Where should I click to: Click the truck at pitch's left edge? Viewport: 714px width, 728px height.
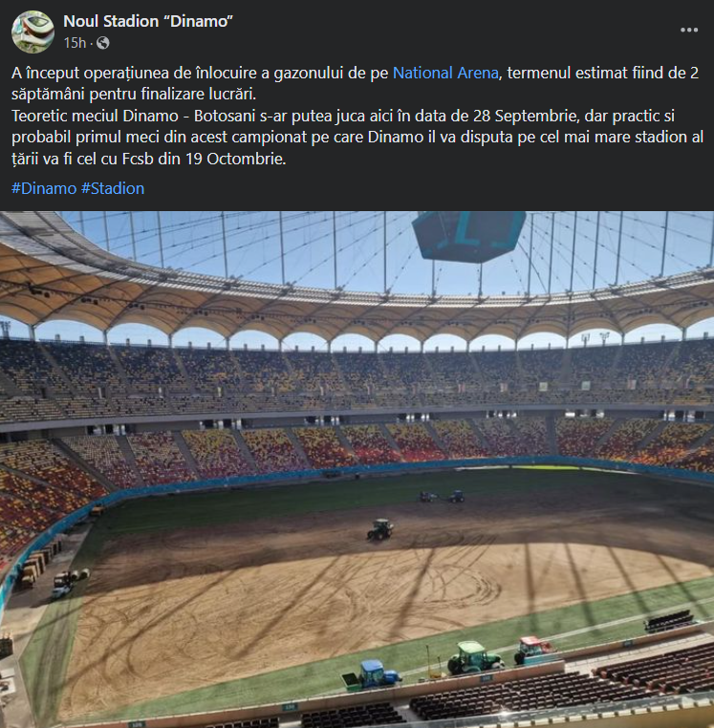(x=62, y=585)
